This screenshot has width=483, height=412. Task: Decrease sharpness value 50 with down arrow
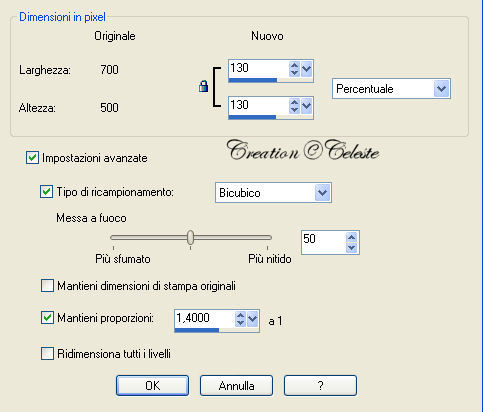tap(352, 248)
